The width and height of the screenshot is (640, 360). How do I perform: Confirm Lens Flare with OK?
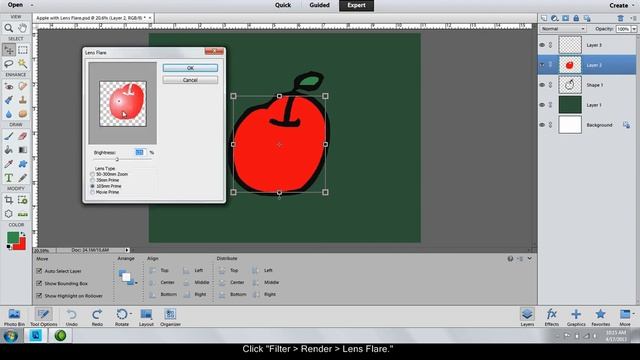click(x=190, y=68)
